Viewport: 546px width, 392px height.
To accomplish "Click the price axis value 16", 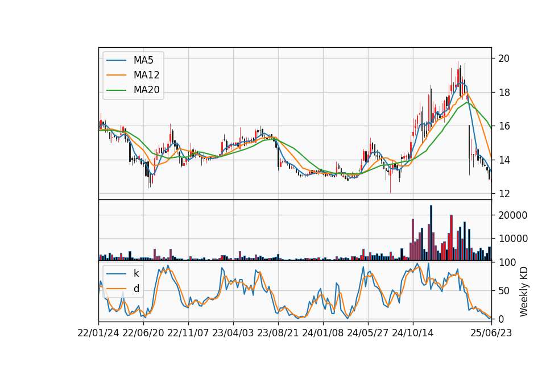I will click(x=504, y=126).
